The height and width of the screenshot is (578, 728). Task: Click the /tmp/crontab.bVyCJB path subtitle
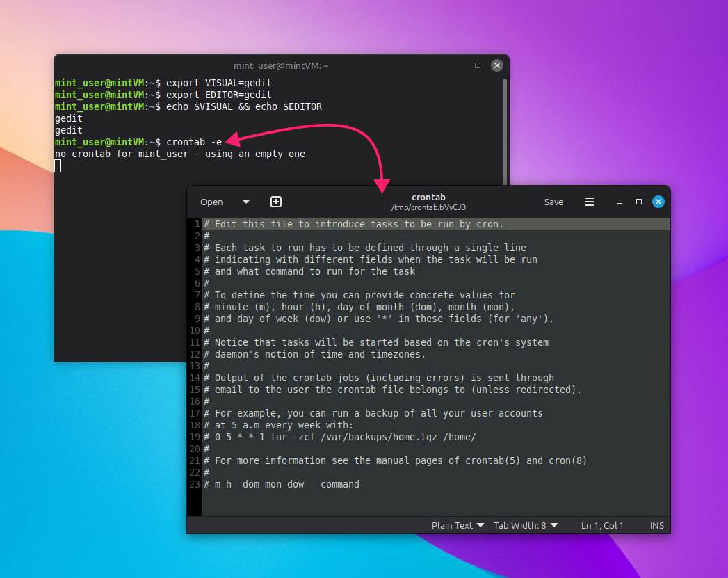pos(428,207)
